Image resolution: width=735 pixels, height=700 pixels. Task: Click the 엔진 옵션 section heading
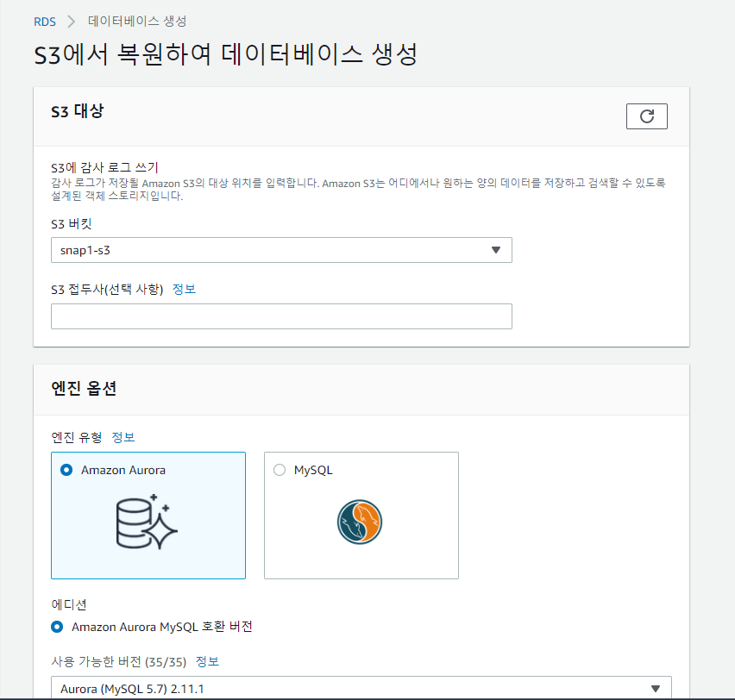84,389
